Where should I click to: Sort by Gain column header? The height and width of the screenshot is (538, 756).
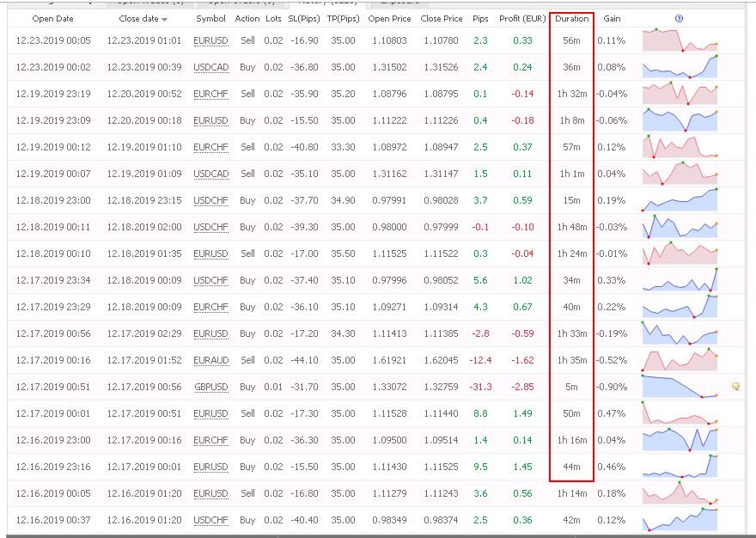[612, 19]
